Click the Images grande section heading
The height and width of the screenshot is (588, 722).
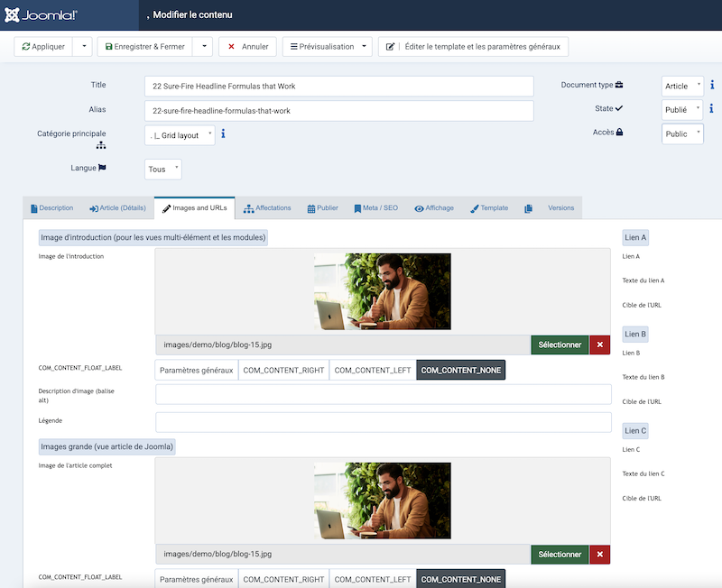[x=106, y=446]
